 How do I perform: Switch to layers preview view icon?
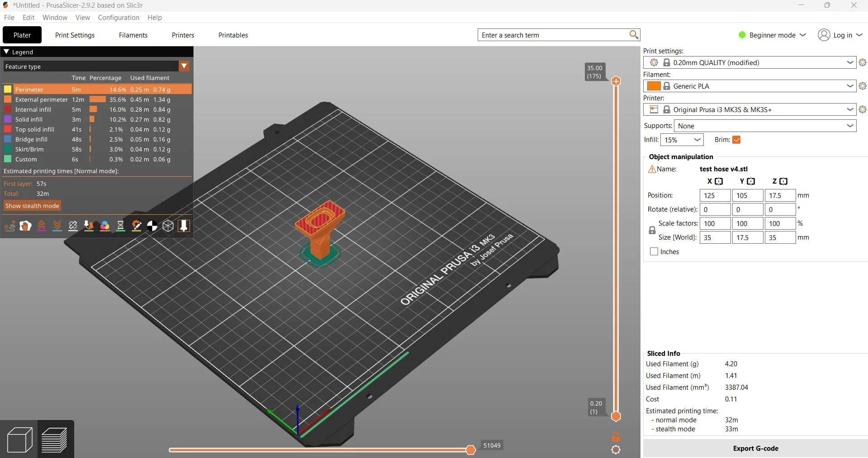point(55,439)
